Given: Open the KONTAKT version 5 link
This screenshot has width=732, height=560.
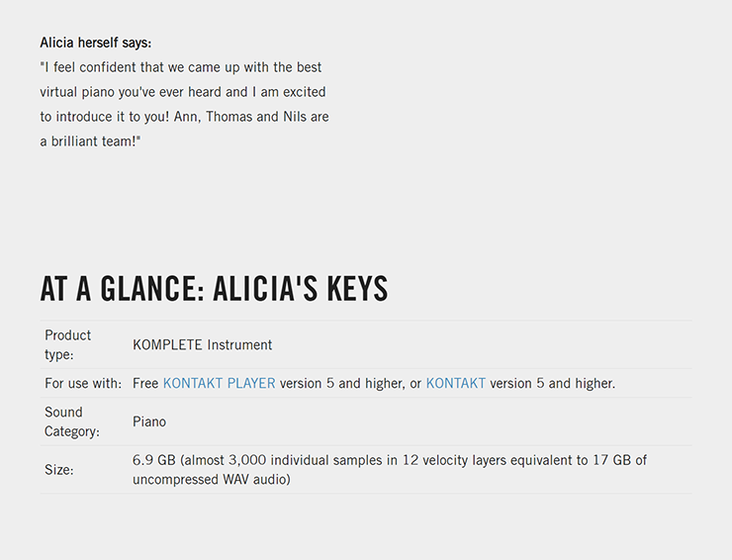Looking at the screenshot, I should [456, 384].
